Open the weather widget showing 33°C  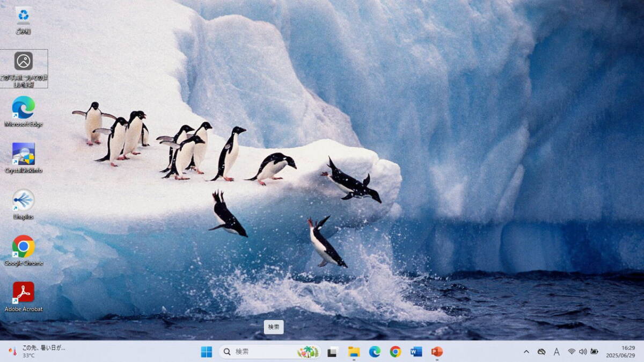pyautogui.click(x=36, y=352)
